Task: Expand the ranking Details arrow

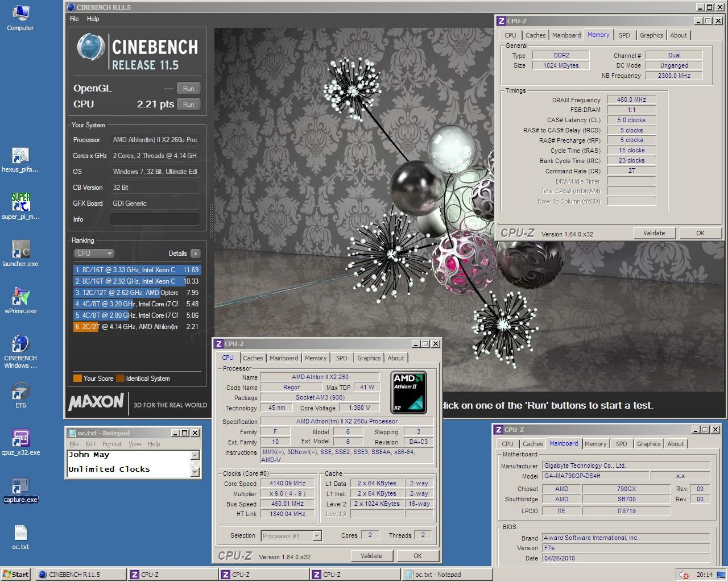Action: coord(195,253)
